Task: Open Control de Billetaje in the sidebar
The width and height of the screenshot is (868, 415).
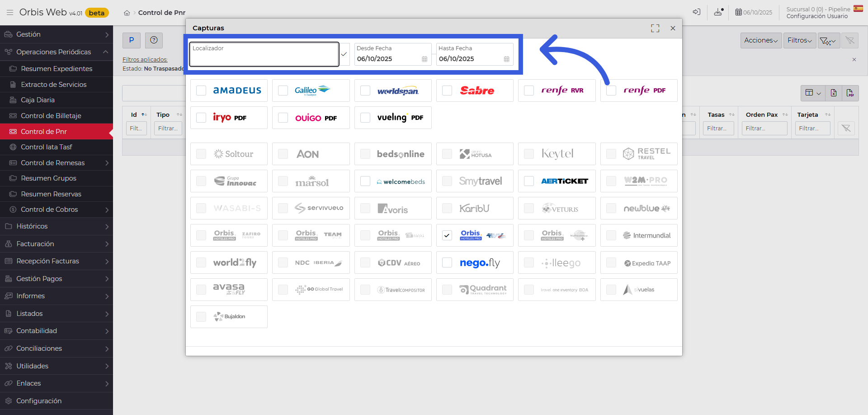Action: 57,116
